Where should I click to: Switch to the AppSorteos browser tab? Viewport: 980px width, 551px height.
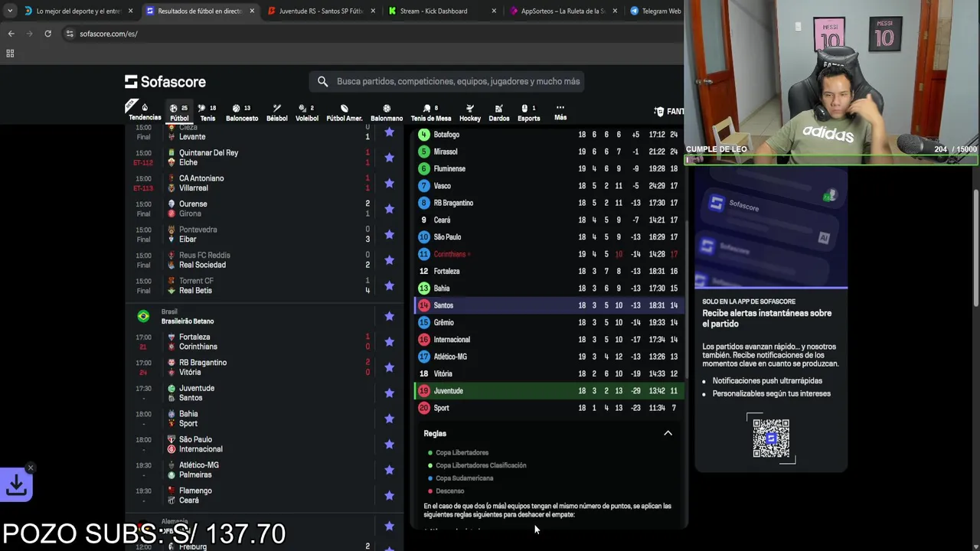(x=563, y=11)
